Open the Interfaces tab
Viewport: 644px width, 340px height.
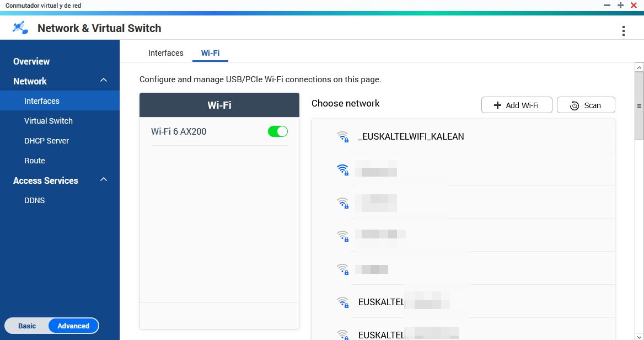point(165,53)
